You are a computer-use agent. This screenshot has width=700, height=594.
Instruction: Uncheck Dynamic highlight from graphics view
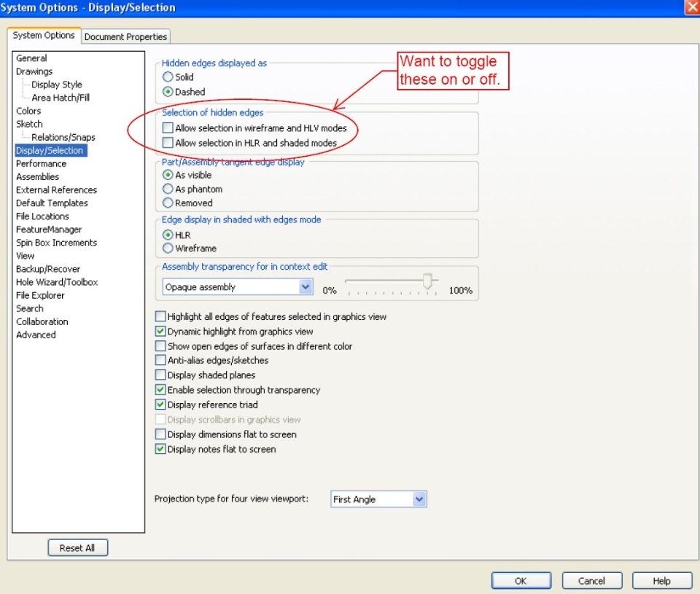(160, 331)
